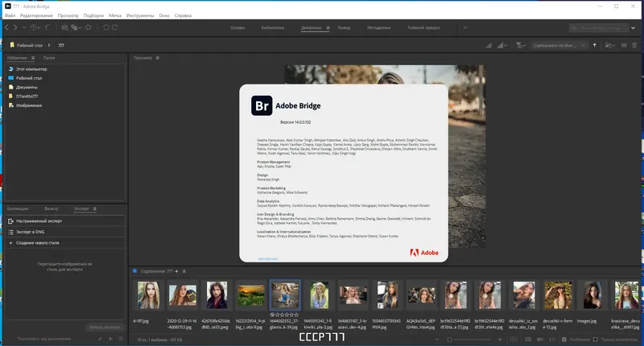Click the thumbnail quality icon
The height and width of the screenshot is (346, 644).
(x=489, y=45)
